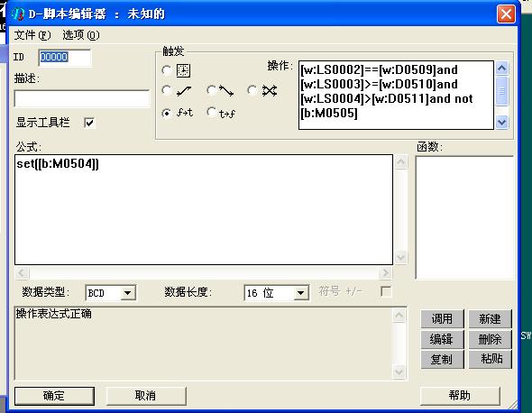The image size is (532, 413).
Task: Click the ID input field
Action: tap(65, 58)
